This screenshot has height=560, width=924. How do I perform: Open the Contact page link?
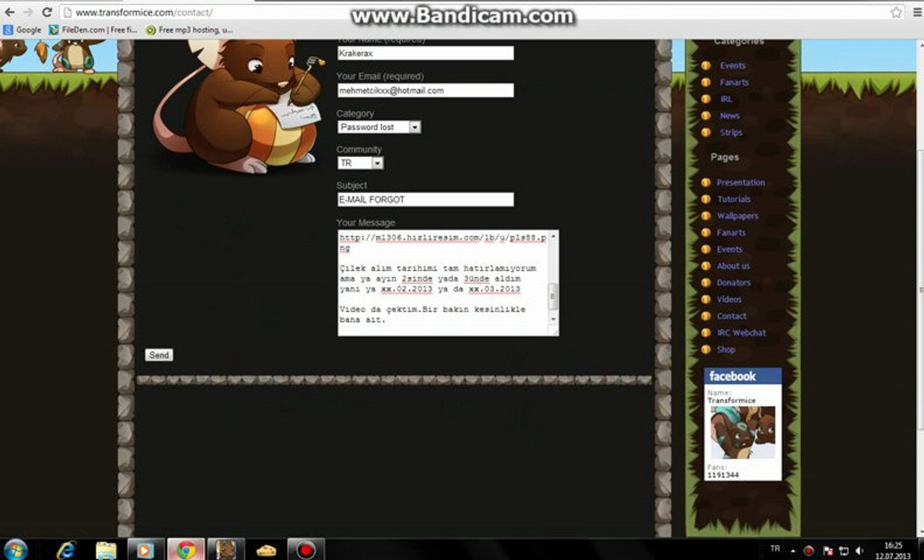click(731, 316)
